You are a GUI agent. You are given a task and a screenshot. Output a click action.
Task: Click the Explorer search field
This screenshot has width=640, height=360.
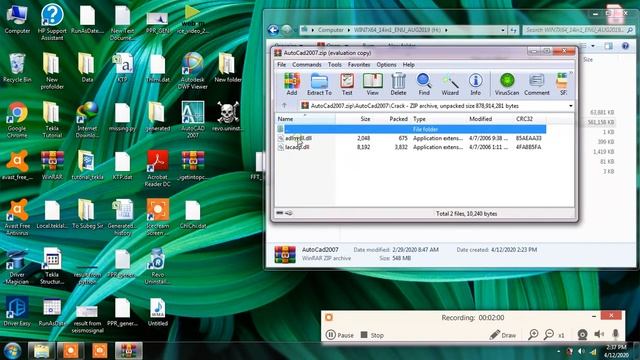pyautogui.click(x=578, y=30)
